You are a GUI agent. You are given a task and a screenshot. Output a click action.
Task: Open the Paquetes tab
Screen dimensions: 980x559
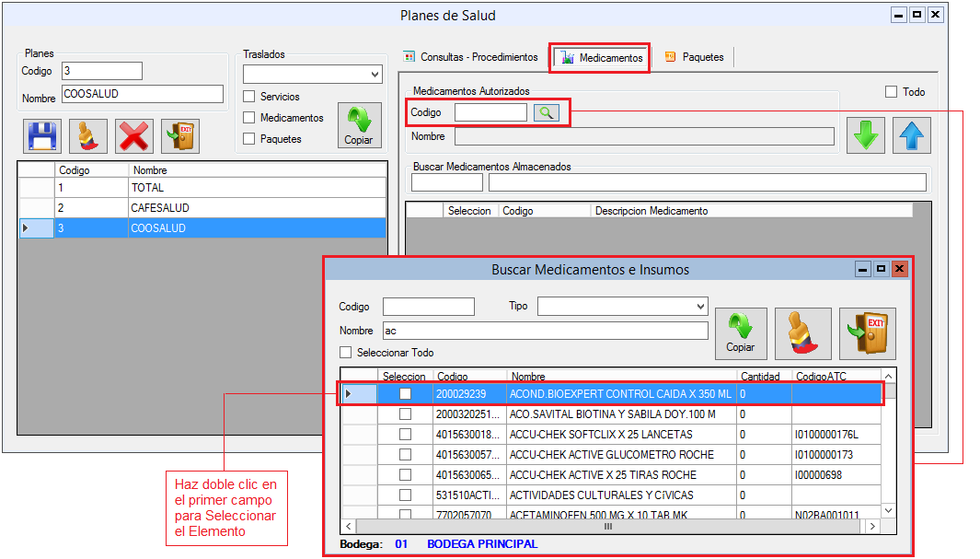pyautogui.click(x=694, y=57)
